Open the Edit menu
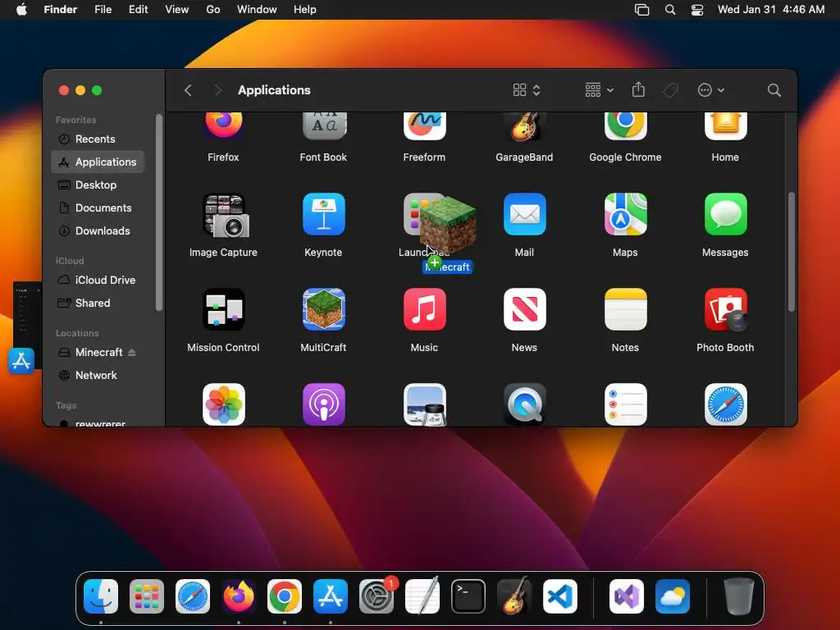The height and width of the screenshot is (630, 840). click(138, 10)
